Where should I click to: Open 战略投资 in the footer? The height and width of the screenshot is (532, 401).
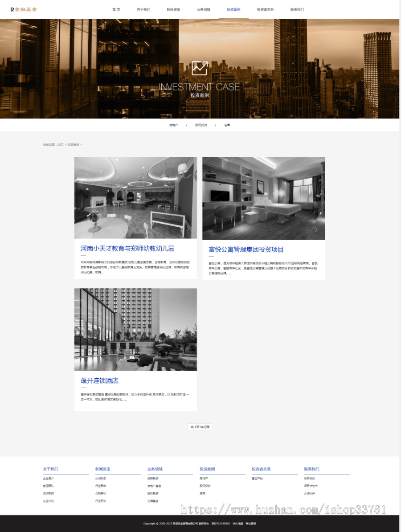pos(153,479)
